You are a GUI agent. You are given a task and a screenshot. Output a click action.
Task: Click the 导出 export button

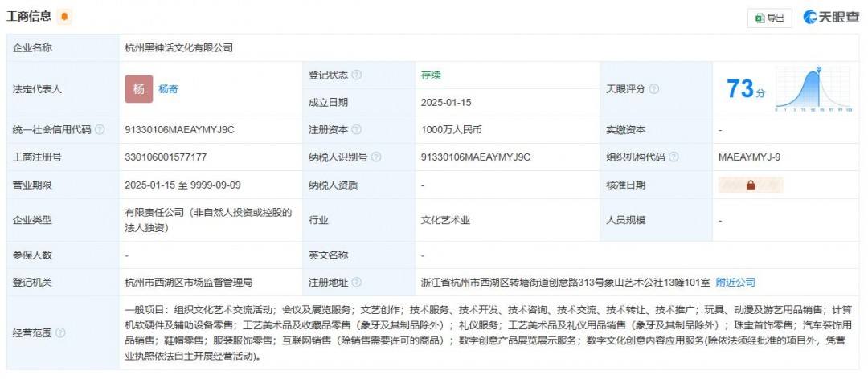pyautogui.click(x=769, y=18)
